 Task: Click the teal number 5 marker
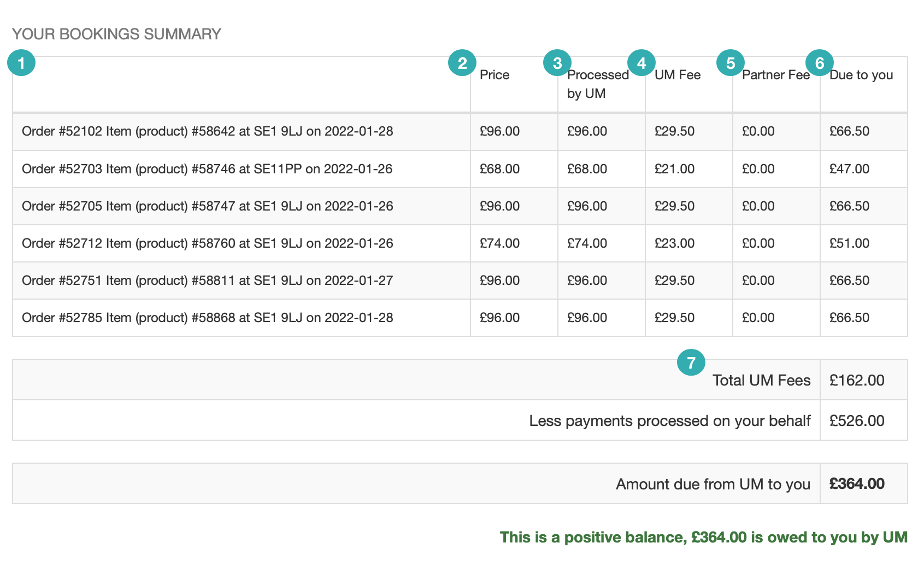pos(730,63)
